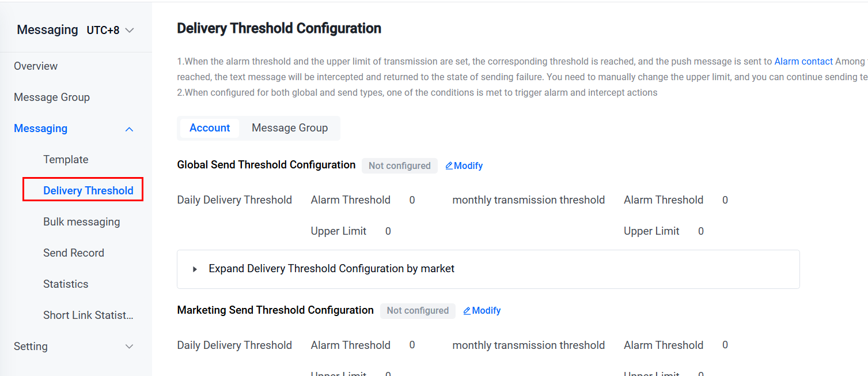Open Short Link Statistics item

(x=88, y=315)
